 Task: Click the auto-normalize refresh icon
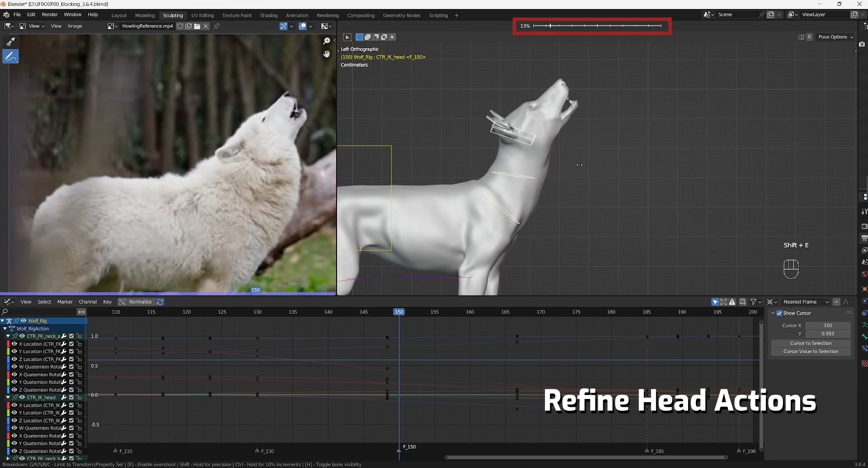160,302
